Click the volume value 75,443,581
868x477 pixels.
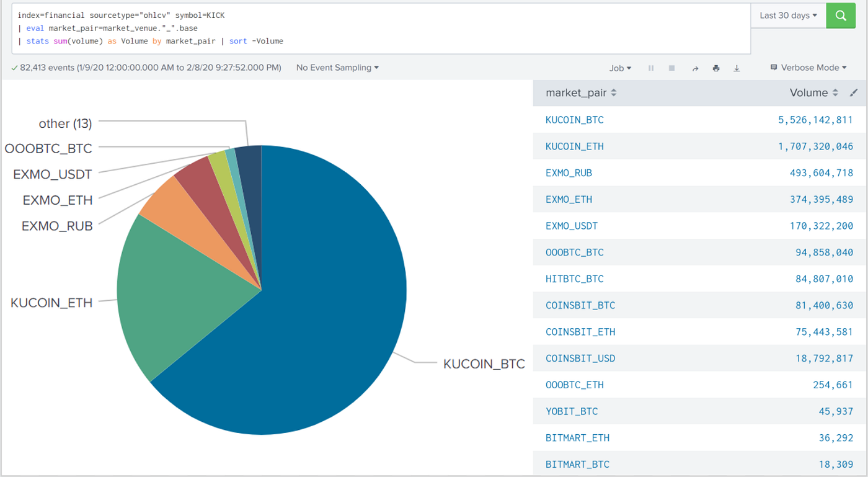coord(825,332)
